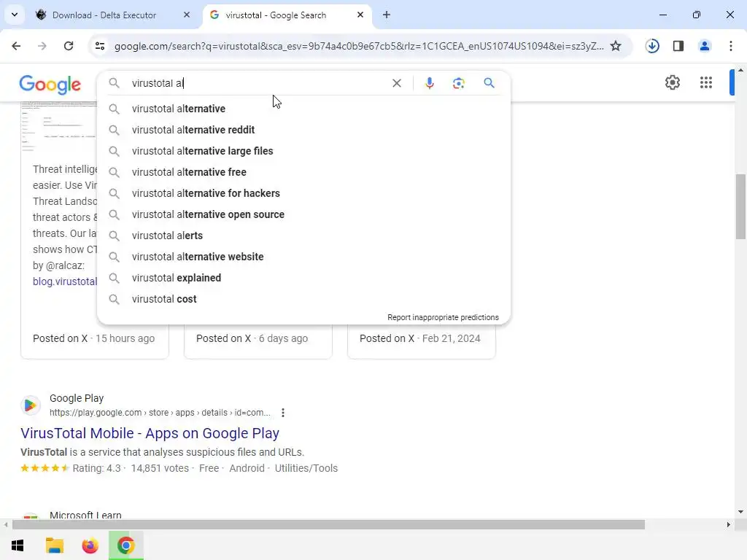Submit search with blue magnifier icon
747x560 pixels.
coord(489,83)
